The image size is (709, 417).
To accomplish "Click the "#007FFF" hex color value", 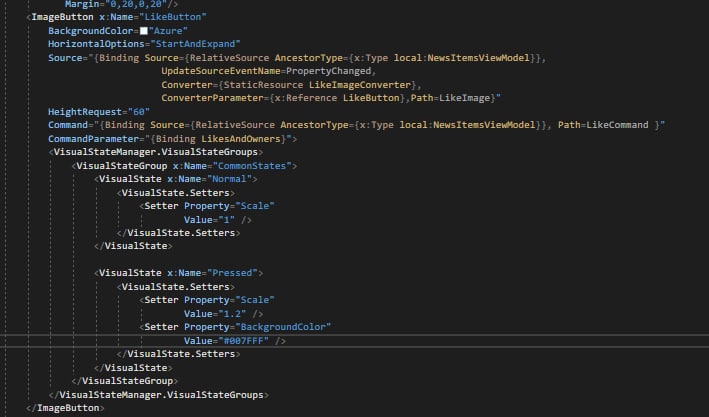I will pos(244,341).
